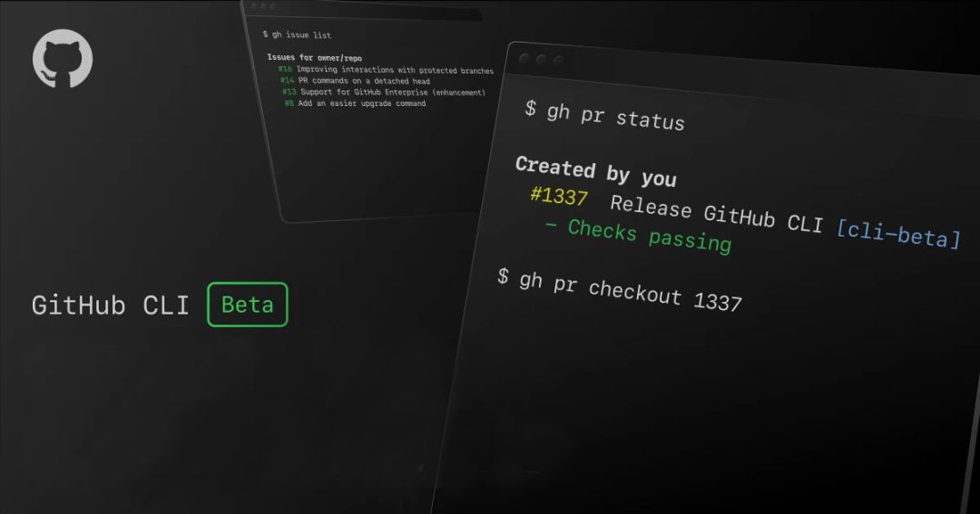Open issue #8 Add an easier upgrade command

click(354, 103)
